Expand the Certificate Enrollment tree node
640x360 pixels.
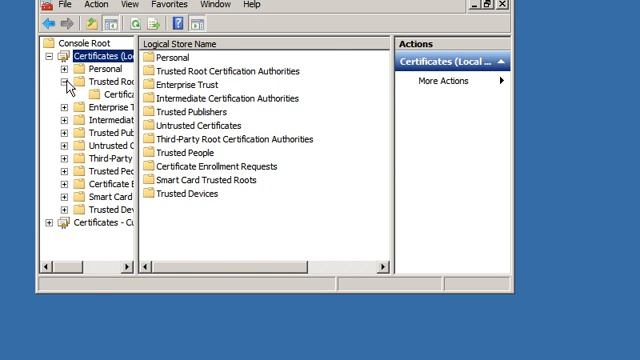[64, 184]
